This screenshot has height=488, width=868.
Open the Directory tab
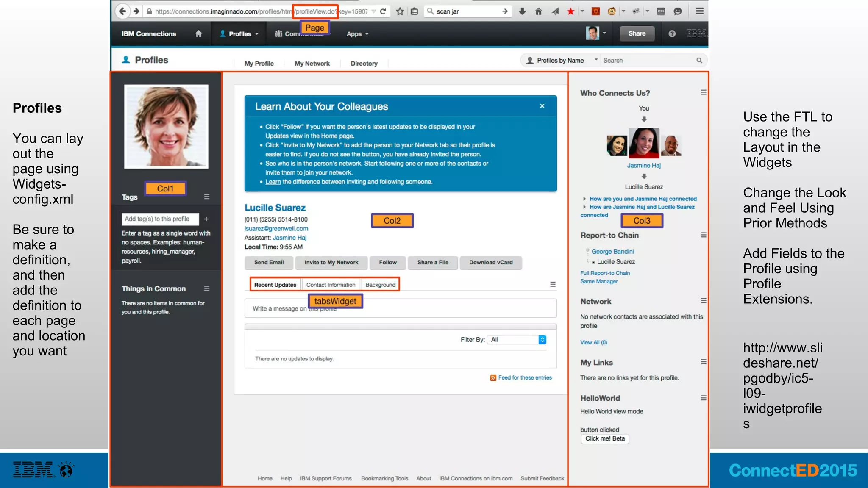pyautogui.click(x=364, y=64)
